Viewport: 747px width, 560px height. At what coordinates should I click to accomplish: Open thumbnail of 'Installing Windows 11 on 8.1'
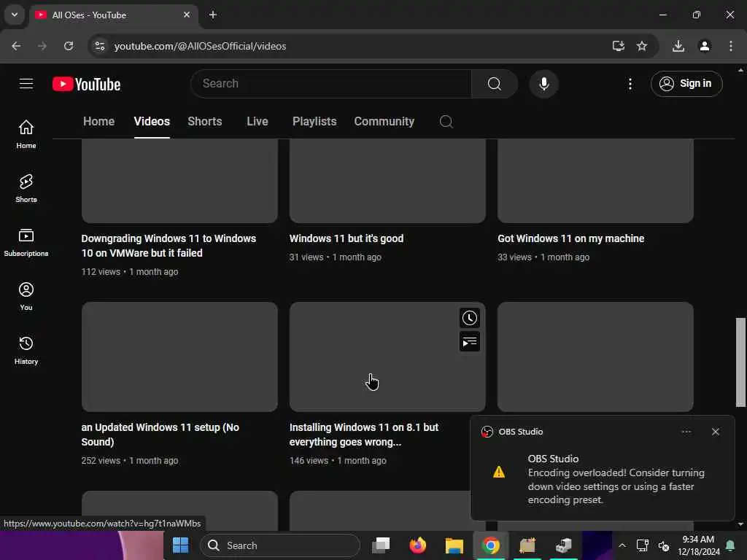[387, 357]
